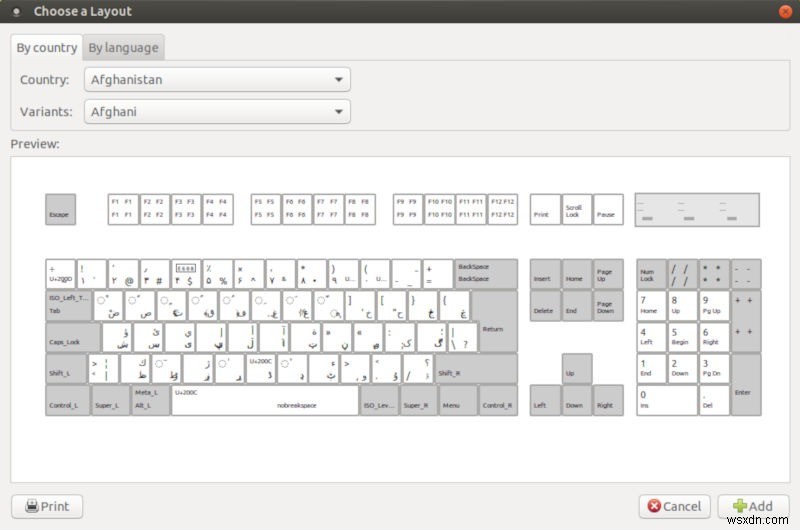Click the Shift_L key in preview

click(66, 369)
